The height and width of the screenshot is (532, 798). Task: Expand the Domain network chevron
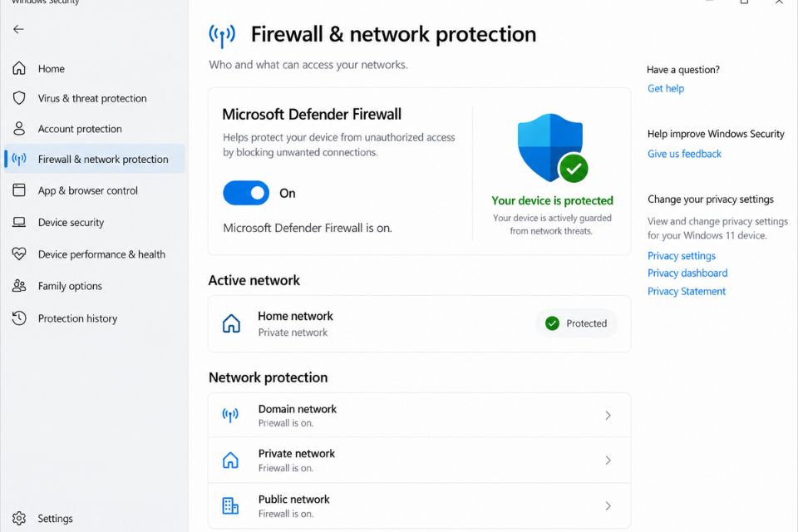[608, 416]
